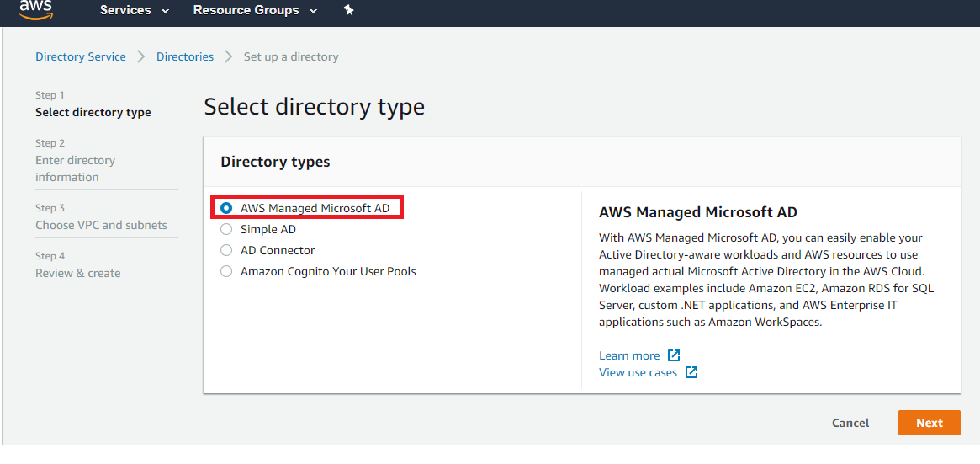The height and width of the screenshot is (464, 980).
Task: Click Step 2 Enter directory information
Action: pyautogui.click(x=75, y=168)
